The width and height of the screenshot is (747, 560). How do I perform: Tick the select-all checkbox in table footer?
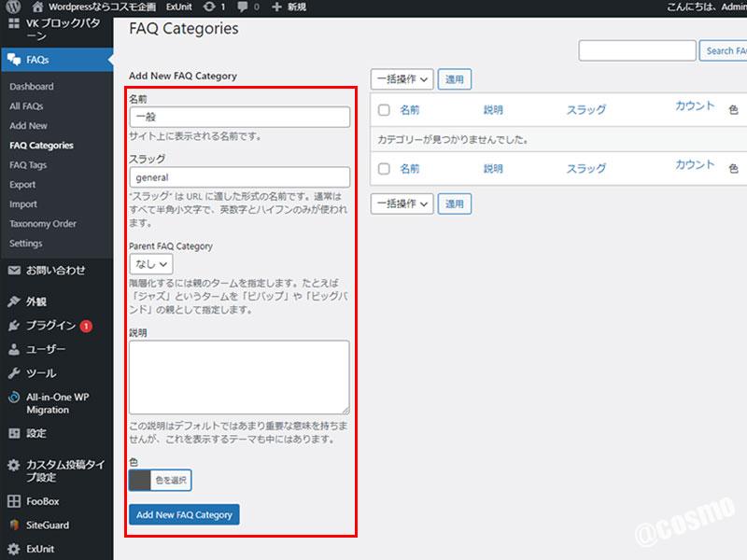click(x=384, y=169)
